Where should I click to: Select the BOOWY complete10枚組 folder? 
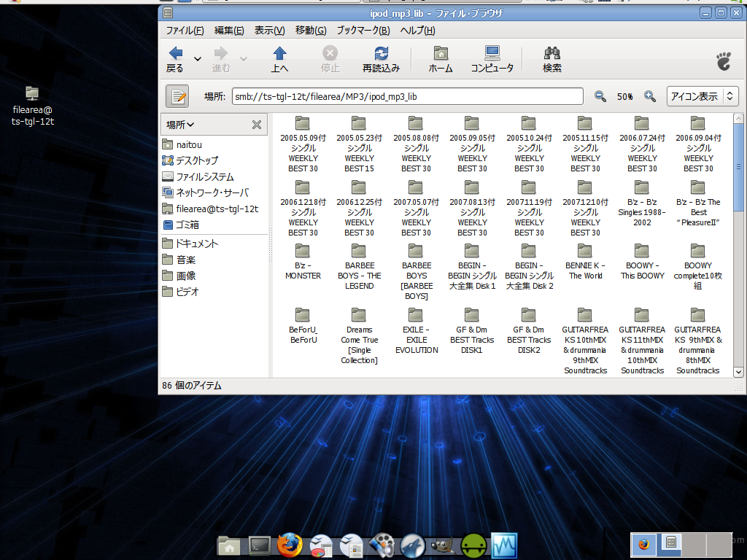[x=698, y=267]
